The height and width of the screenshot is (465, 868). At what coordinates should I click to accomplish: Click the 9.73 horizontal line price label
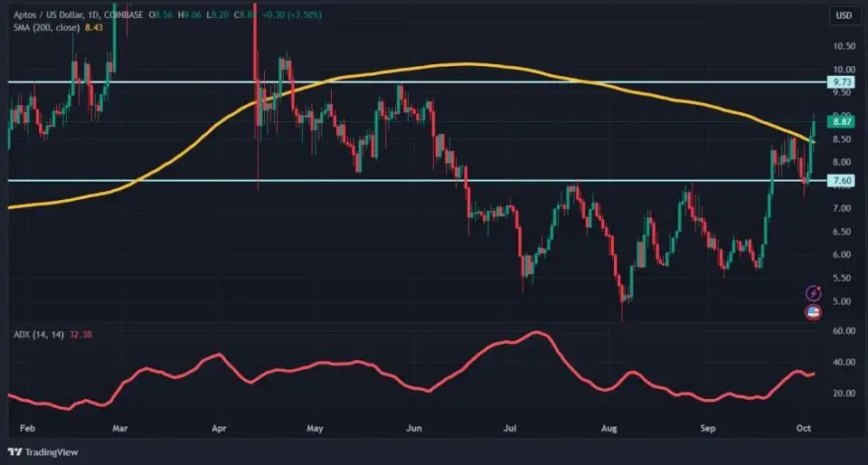840,82
